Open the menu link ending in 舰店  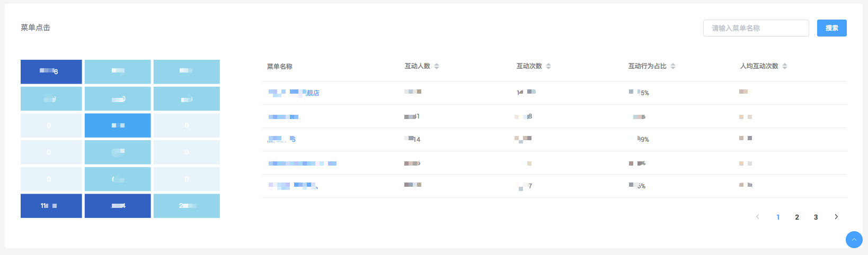pyautogui.click(x=294, y=93)
